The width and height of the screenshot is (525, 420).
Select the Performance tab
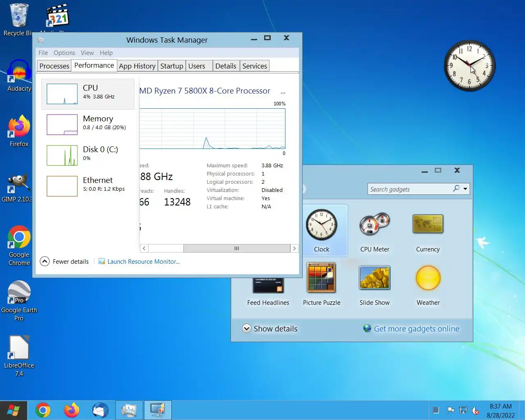click(x=94, y=65)
